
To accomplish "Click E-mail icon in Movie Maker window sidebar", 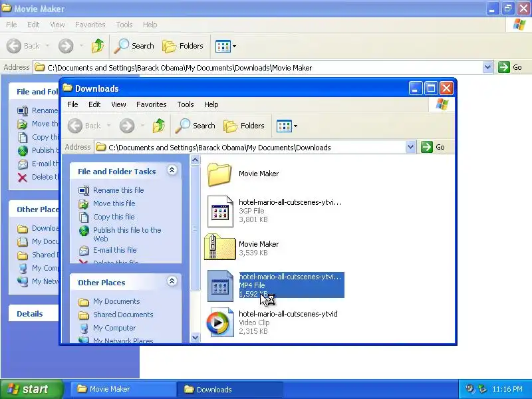I will (23, 164).
